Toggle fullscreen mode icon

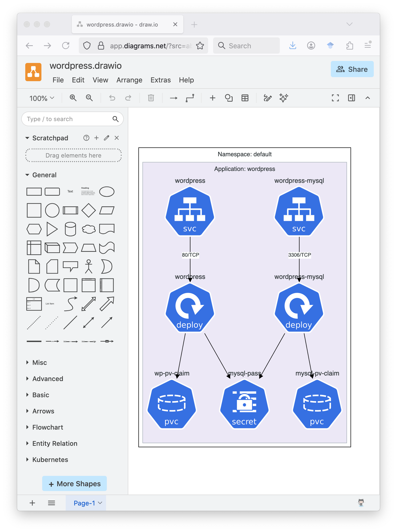tap(335, 98)
